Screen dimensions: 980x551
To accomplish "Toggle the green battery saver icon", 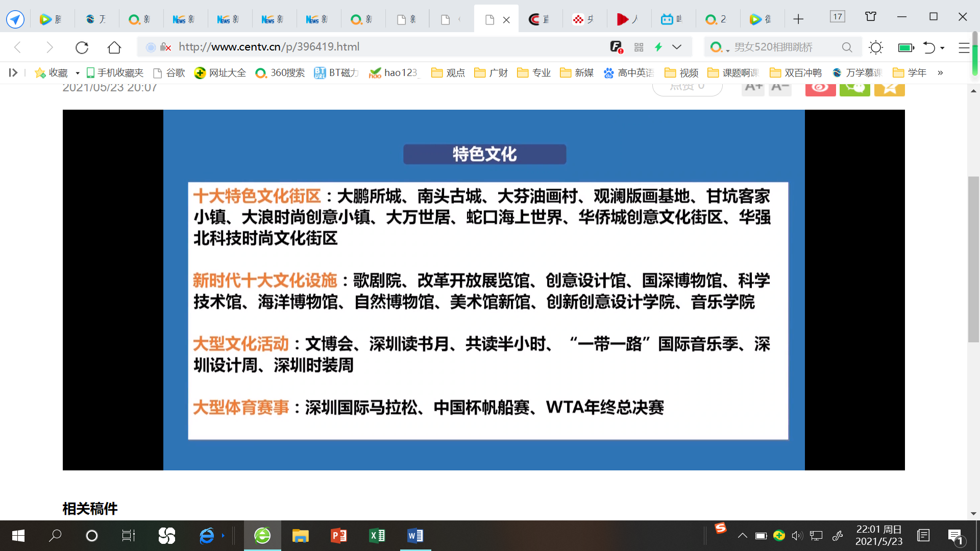I will [x=905, y=47].
